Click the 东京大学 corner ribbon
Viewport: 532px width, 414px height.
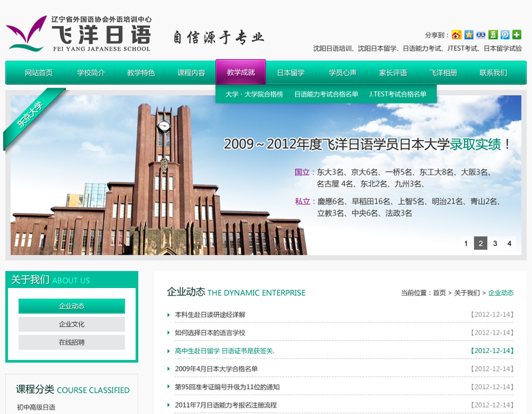31,115
